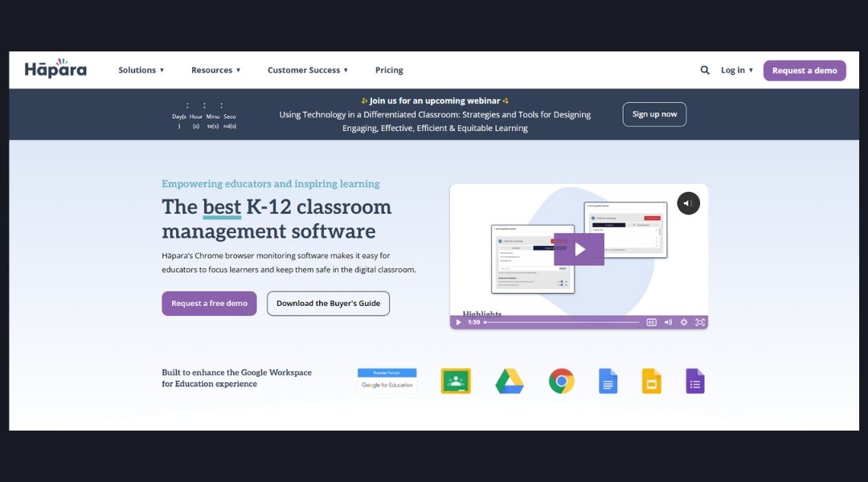Expand the Solutions menu
868x482 pixels.
141,70
